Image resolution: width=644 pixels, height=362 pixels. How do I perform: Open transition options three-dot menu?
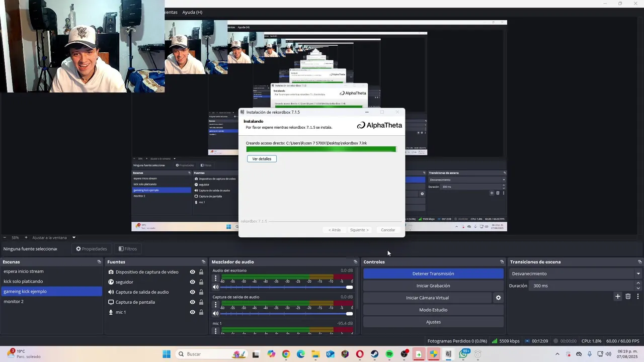pos(638,297)
